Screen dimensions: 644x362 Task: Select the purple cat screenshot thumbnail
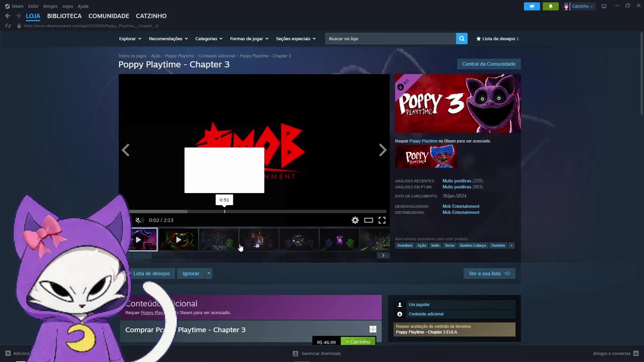click(x=339, y=240)
